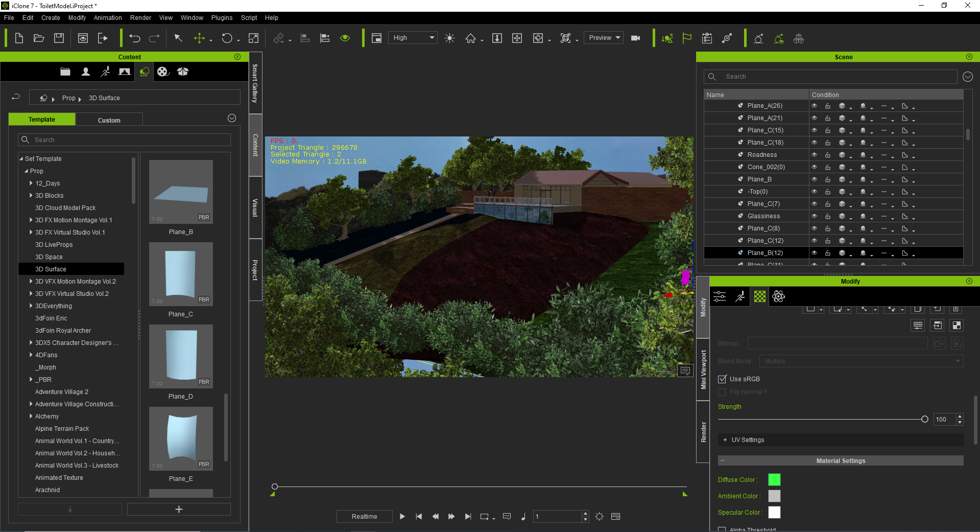This screenshot has height=532, width=980.
Task: Open the Animation menu
Action: pyautogui.click(x=108, y=18)
